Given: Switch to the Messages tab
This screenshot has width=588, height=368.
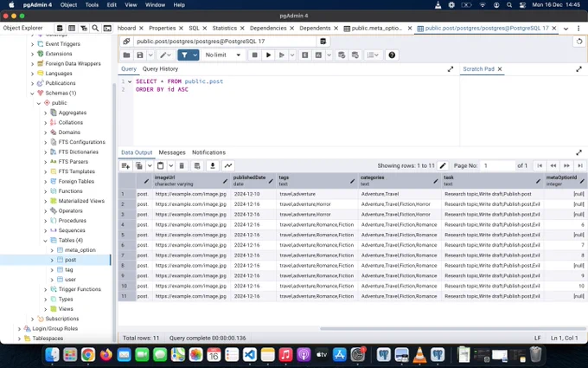Looking at the screenshot, I should pyautogui.click(x=172, y=152).
